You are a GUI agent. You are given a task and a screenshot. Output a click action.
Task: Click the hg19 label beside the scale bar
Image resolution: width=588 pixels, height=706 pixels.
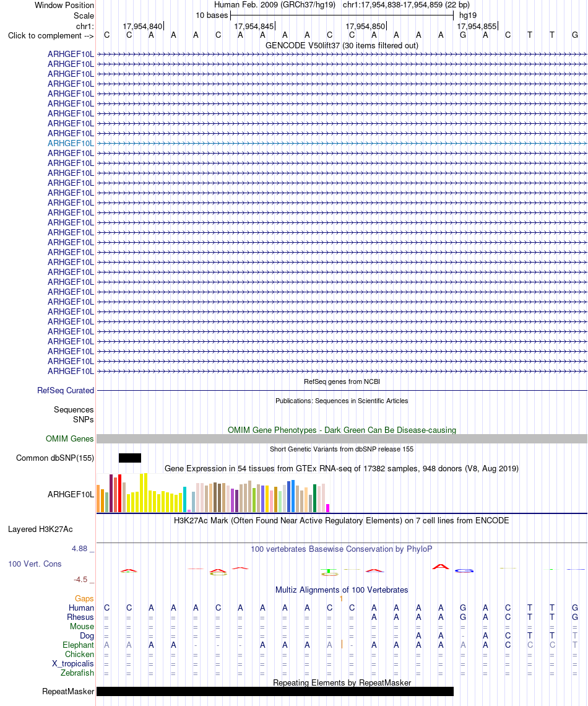468,15
